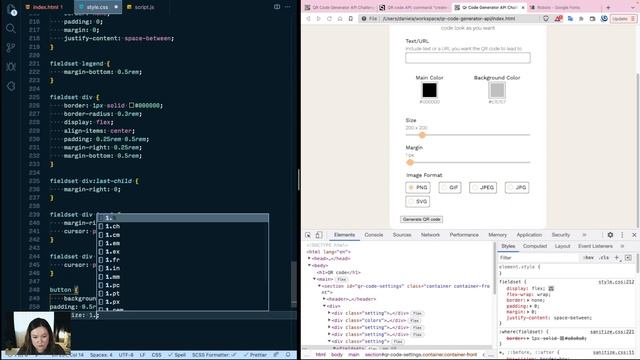This screenshot has height=360, width=640.
Task: Open the Extensions view in activity bar
Action: (11, 86)
